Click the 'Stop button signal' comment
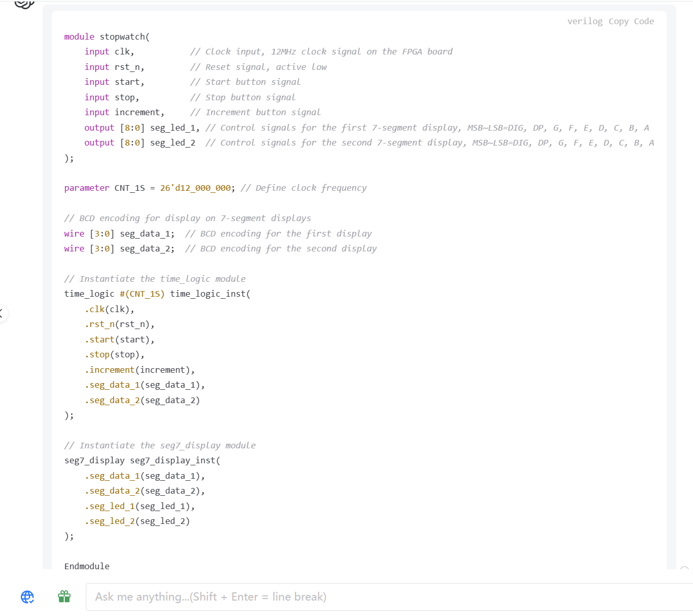The height and width of the screenshot is (616, 693). pos(243,97)
